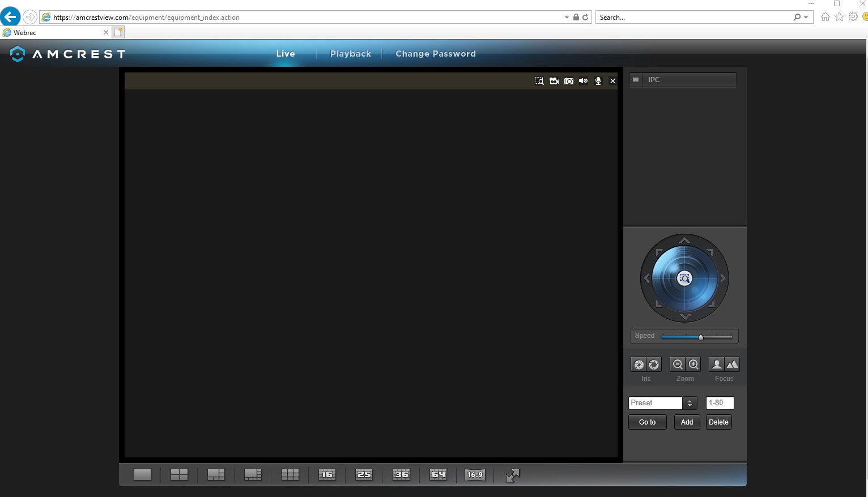View site security lock icon
This screenshot has height=497, width=868.
pyautogui.click(x=576, y=18)
